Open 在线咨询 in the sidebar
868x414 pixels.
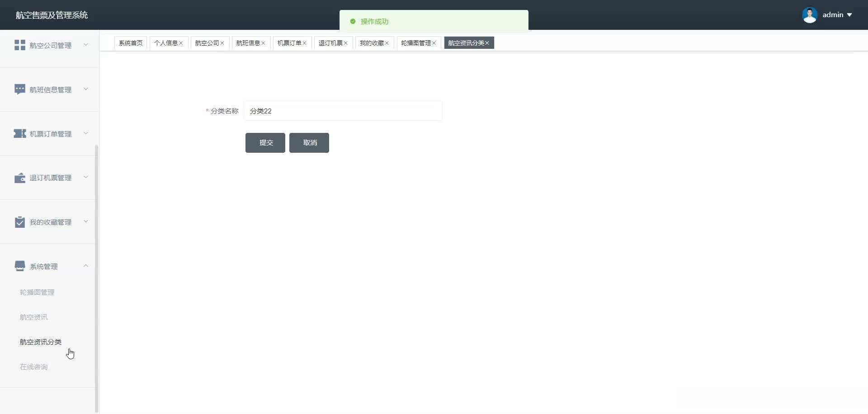pos(33,367)
